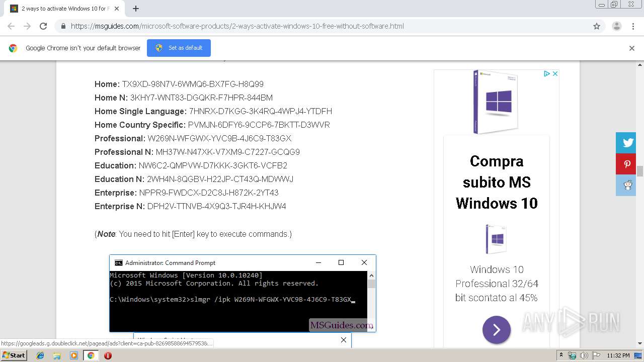
Task: Set Chrome as default browser
Action: [x=179, y=48]
